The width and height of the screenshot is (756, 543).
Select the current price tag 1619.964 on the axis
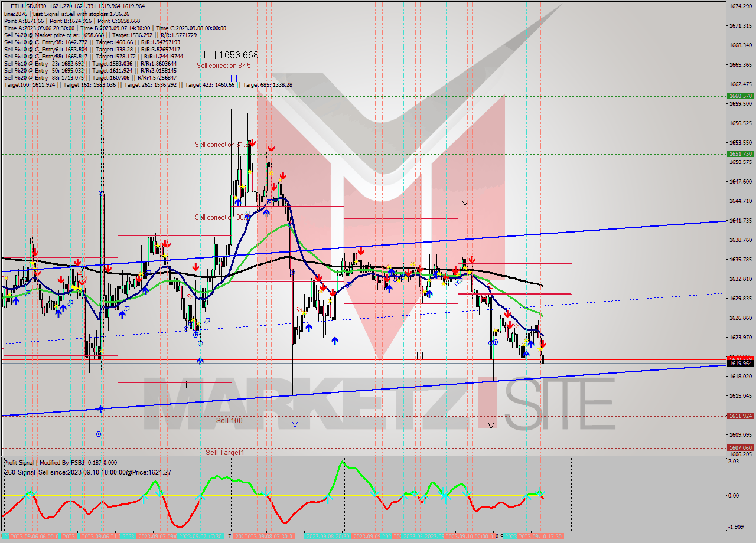click(x=739, y=364)
